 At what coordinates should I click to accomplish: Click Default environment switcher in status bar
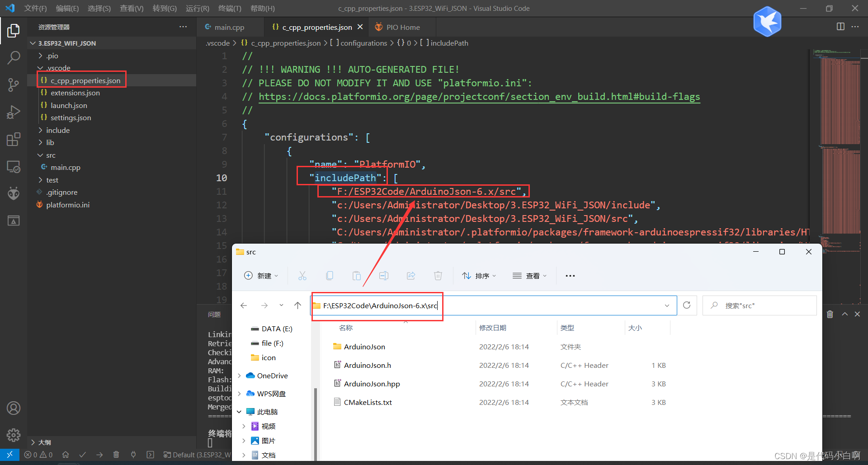(197, 455)
